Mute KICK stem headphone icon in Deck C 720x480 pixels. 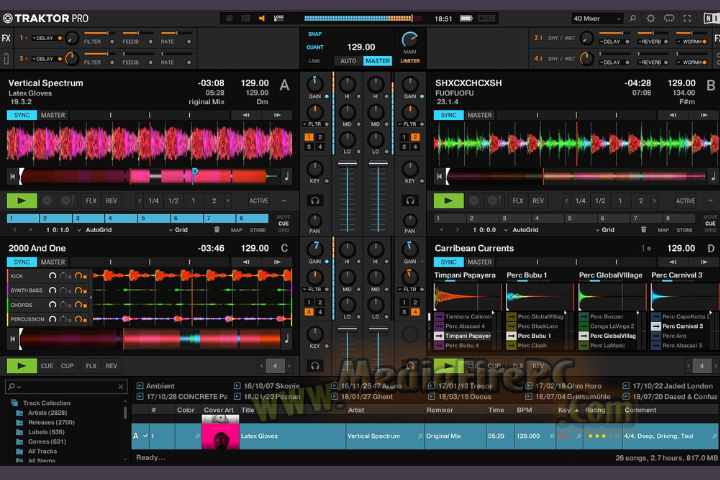point(52,276)
